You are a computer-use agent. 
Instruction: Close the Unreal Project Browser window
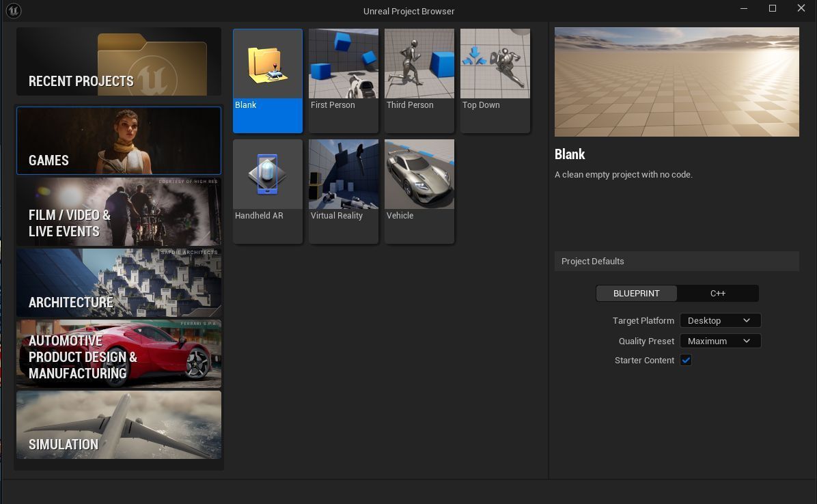point(801,8)
